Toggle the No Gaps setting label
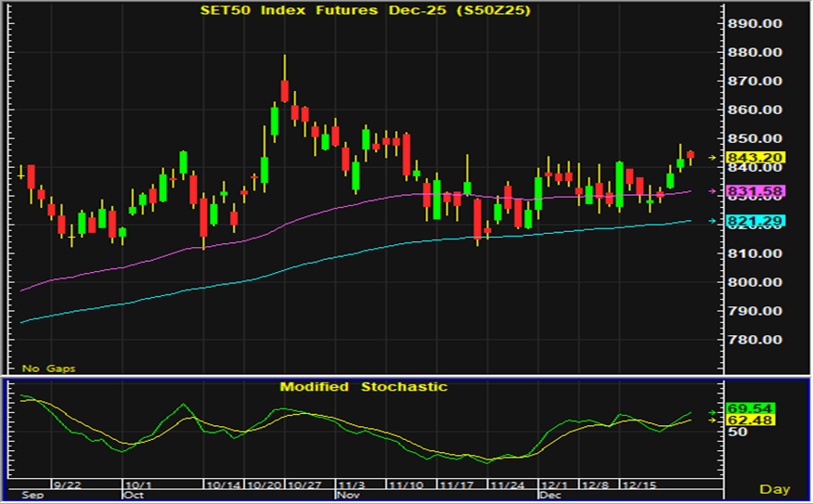Screen dimensions: 813x504 pos(49,368)
